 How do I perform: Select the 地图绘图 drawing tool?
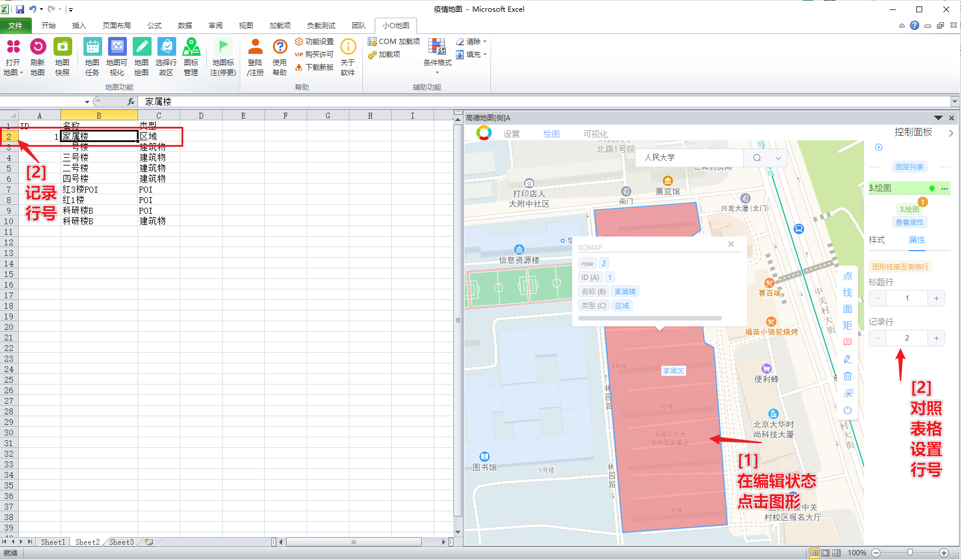tap(142, 57)
